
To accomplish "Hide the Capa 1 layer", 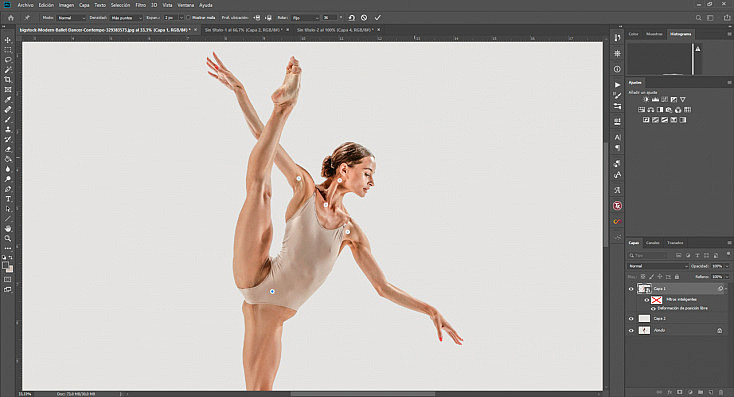I will [x=631, y=289].
